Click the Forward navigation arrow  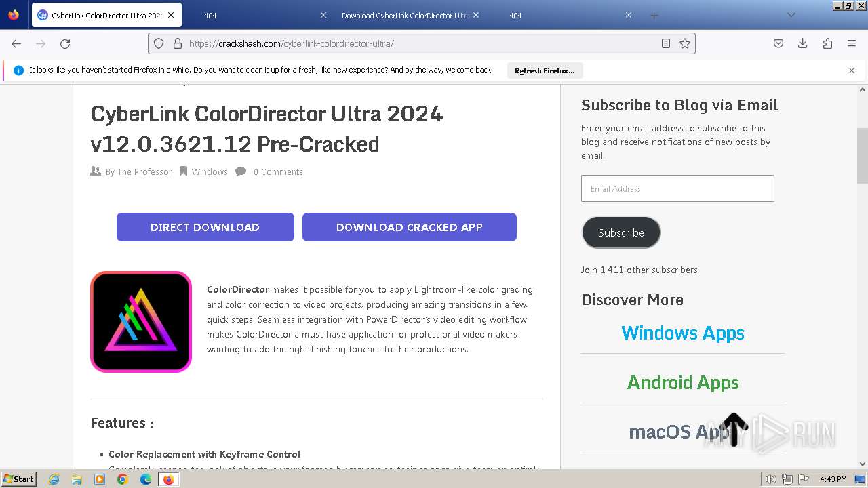(41, 43)
